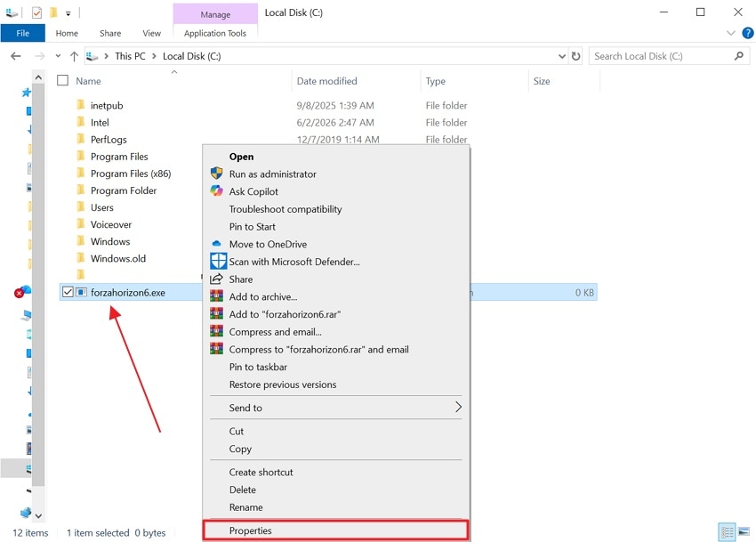
Task: Expand the Send to submenu arrow
Action: click(458, 407)
